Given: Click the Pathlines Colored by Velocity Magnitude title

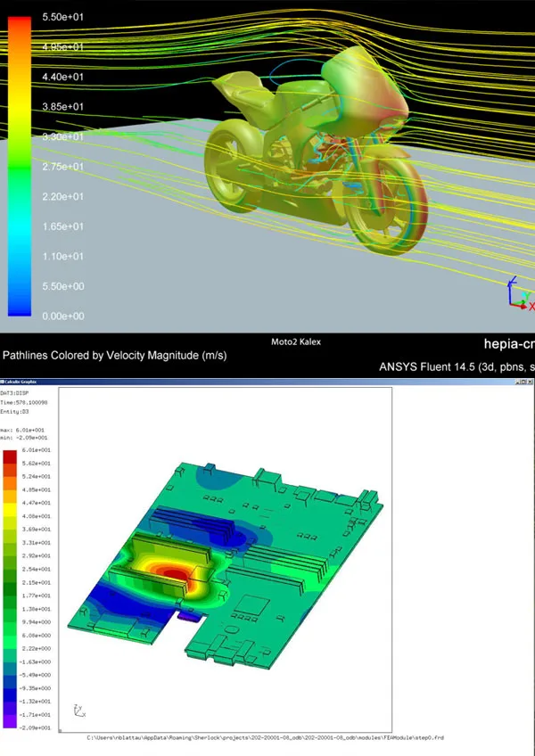Looking at the screenshot, I should [x=114, y=356].
